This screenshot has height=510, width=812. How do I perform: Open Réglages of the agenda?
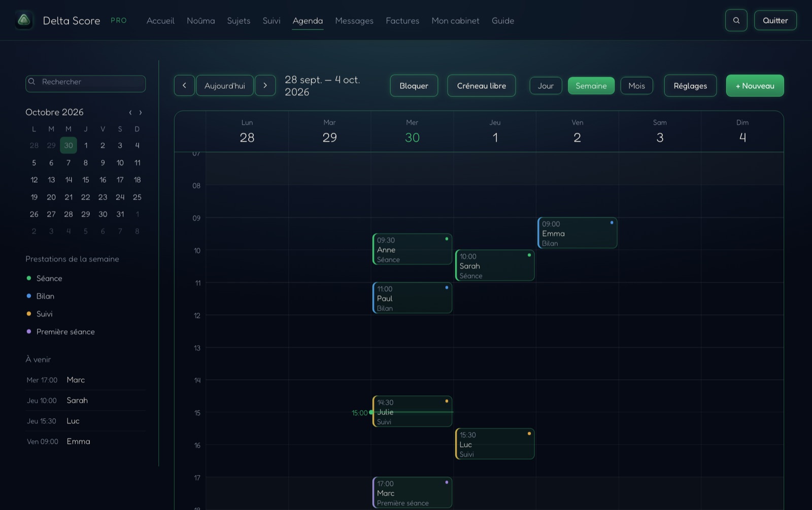[690, 86]
